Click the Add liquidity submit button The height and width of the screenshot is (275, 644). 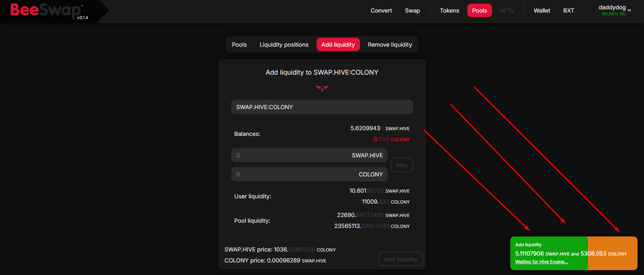pos(401,259)
